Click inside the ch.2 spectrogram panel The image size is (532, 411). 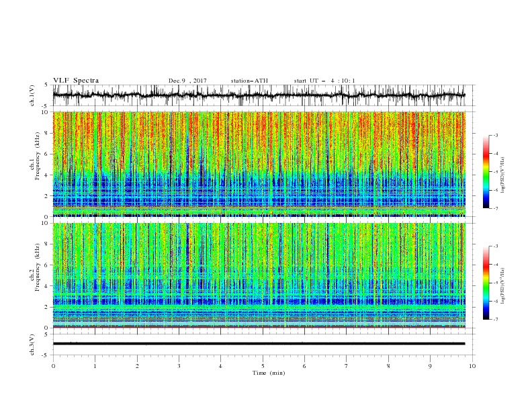[x=259, y=275]
